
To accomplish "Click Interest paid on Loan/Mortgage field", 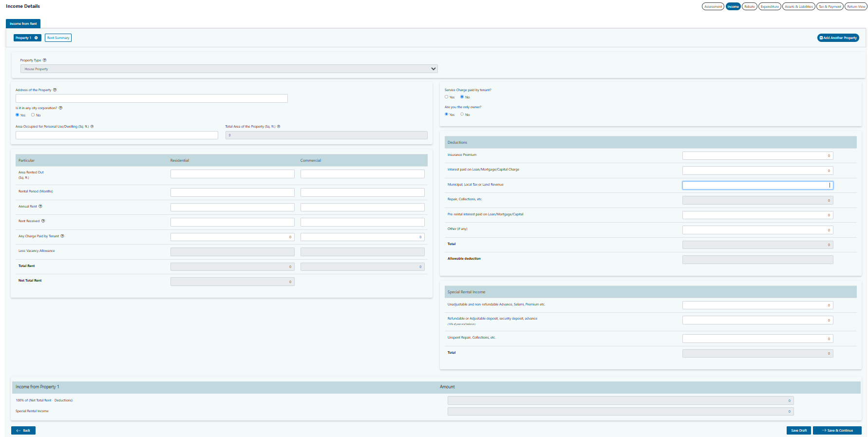I will click(758, 171).
